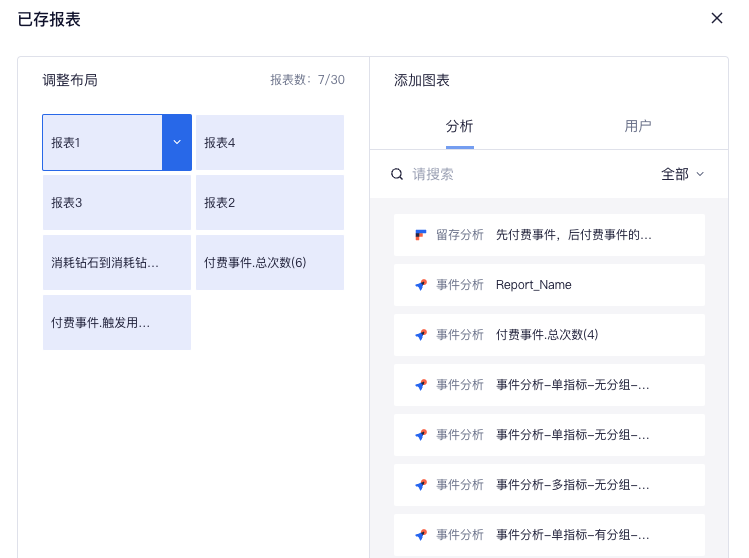Focus the 请搜索 search field
This screenshot has width=749, height=558.
click(x=530, y=174)
